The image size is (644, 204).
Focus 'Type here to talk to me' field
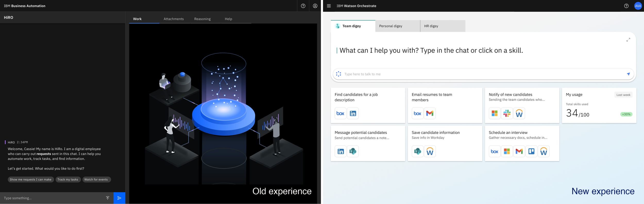[483, 74]
